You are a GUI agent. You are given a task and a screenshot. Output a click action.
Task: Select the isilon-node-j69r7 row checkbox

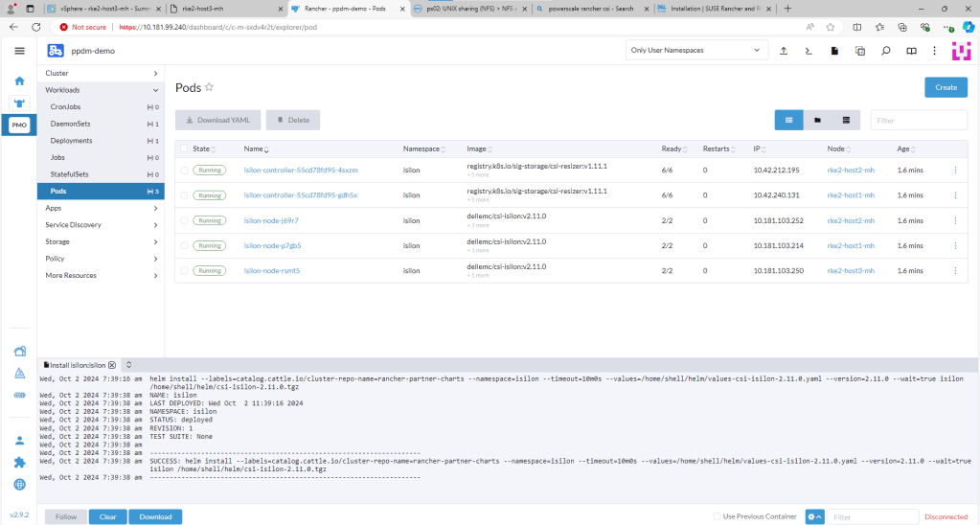(184, 219)
